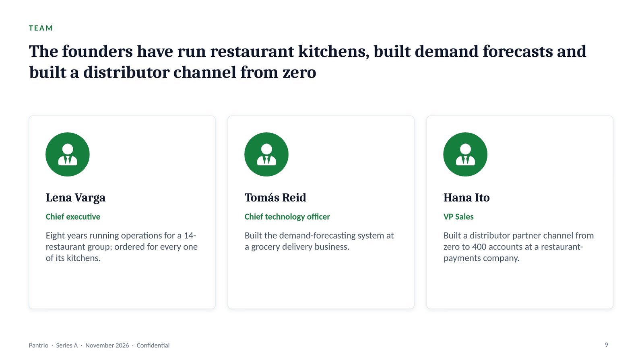Click Lena Varga's person avatar icon

pyautogui.click(x=68, y=154)
